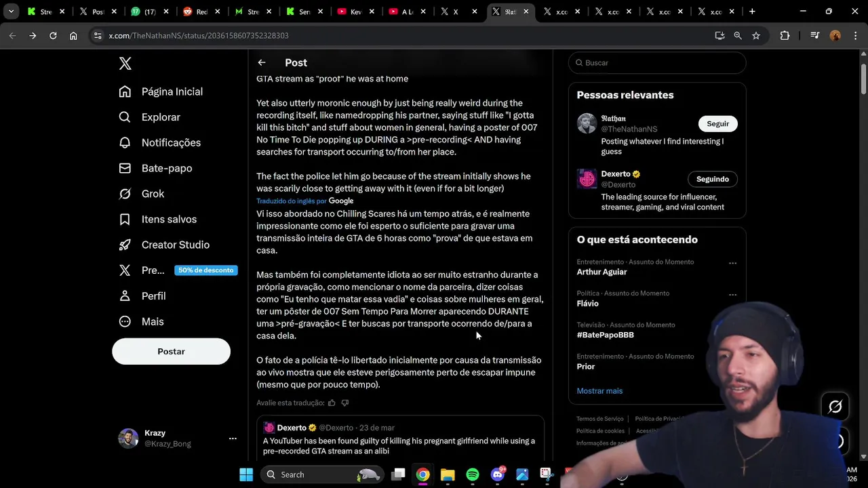Install app icon in address bar
The image size is (868, 488).
pyautogui.click(x=719, y=35)
